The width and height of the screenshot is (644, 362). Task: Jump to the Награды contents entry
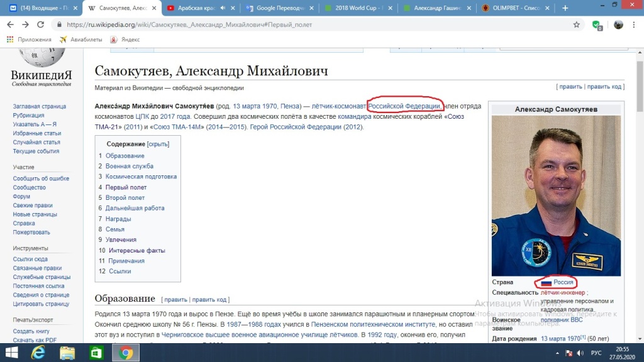coord(118,219)
